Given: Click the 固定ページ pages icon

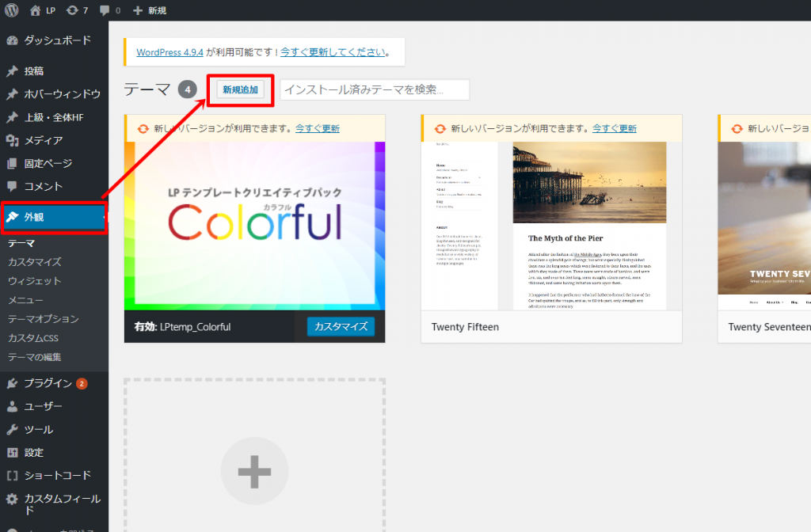Looking at the screenshot, I should (13, 163).
